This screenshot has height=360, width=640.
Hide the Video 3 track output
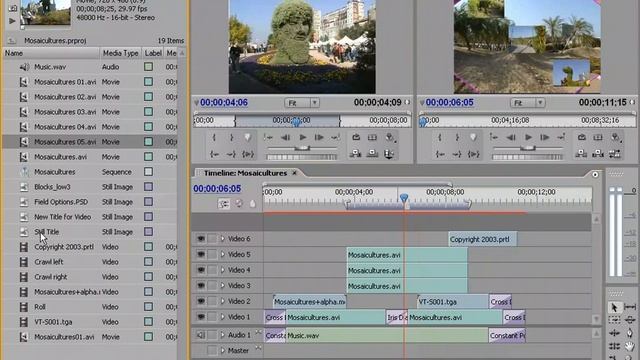click(201, 285)
